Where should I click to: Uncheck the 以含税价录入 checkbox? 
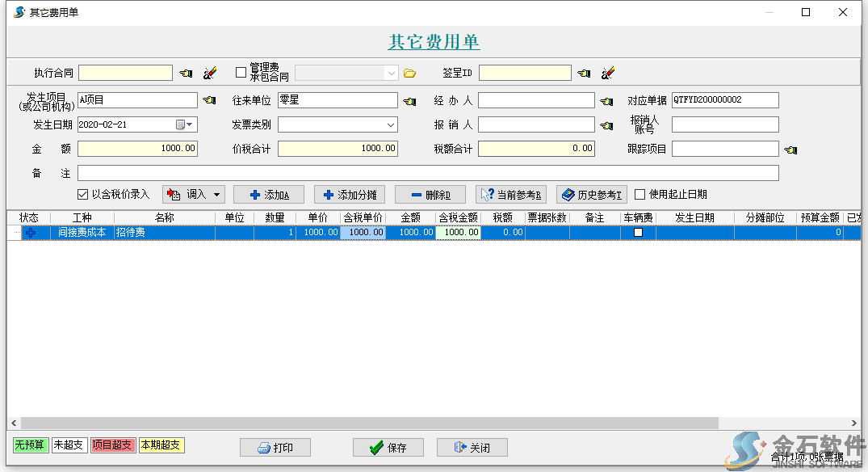point(82,194)
